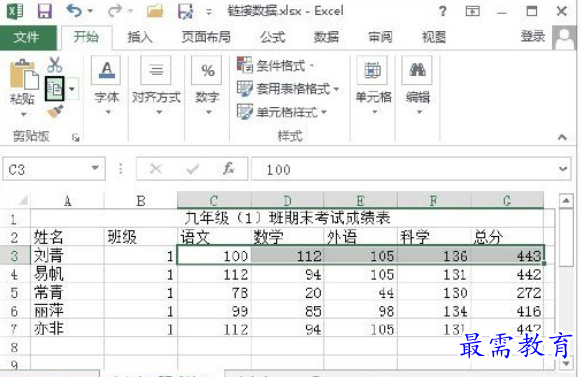Select the 总分 header cell

pos(507,237)
